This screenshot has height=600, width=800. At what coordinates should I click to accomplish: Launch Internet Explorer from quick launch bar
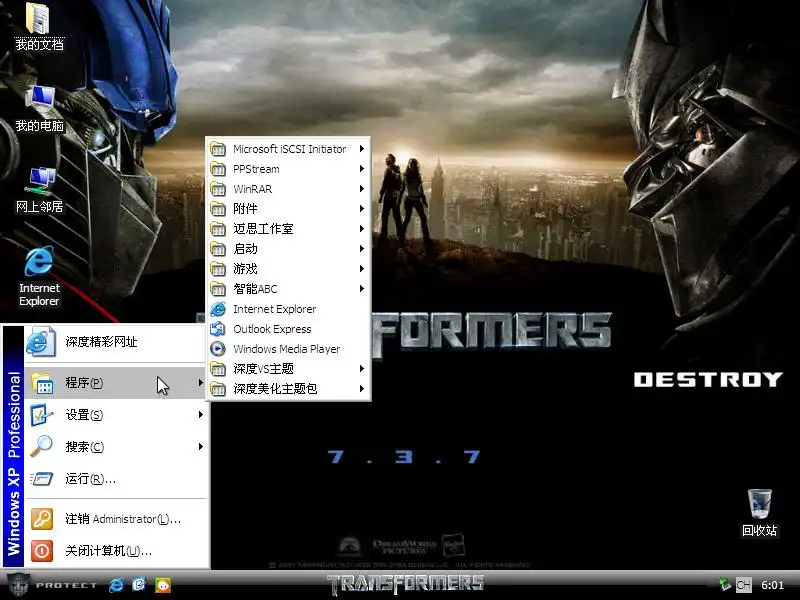[x=116, y=585]
